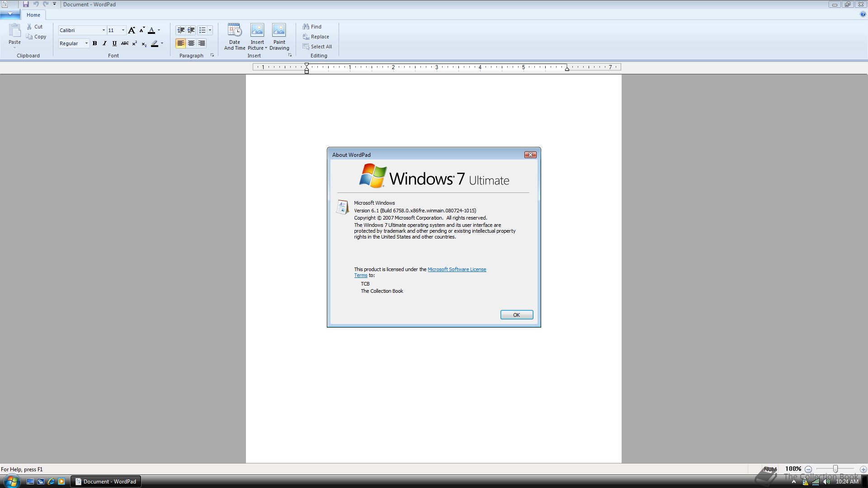This screenshot has width=868, height=488.
Task: Align text left
Action: pos(180,43)
